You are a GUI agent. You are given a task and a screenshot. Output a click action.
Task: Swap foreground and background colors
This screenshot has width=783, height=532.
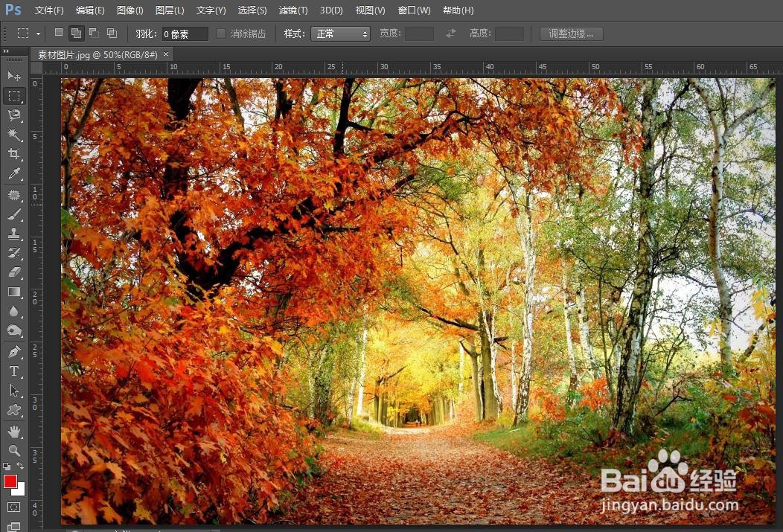point(20,466)
